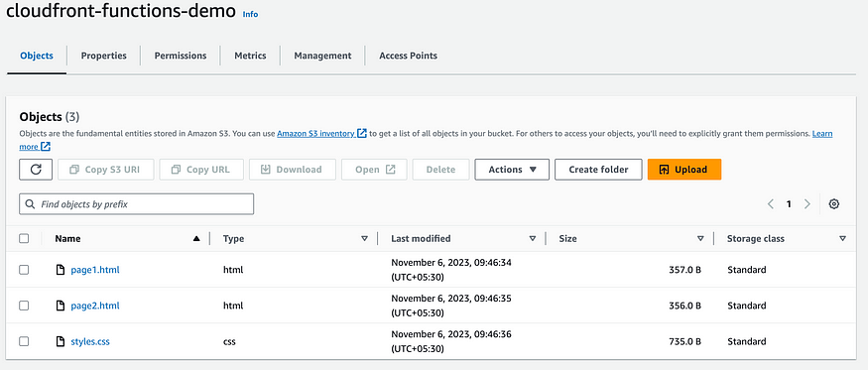The image size is (868, 370).
Task: Open table preferences gear icon
Action: 833,203
